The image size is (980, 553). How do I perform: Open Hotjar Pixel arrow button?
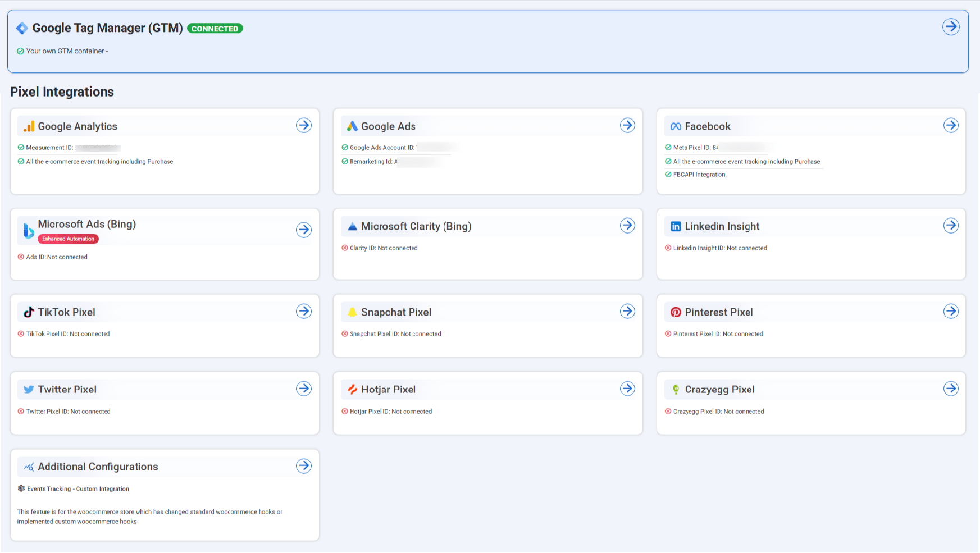(x=627, y=389)
